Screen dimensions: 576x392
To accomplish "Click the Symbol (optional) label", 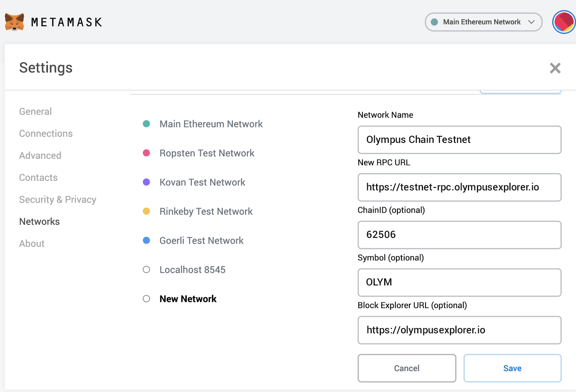I will (391, 258).
